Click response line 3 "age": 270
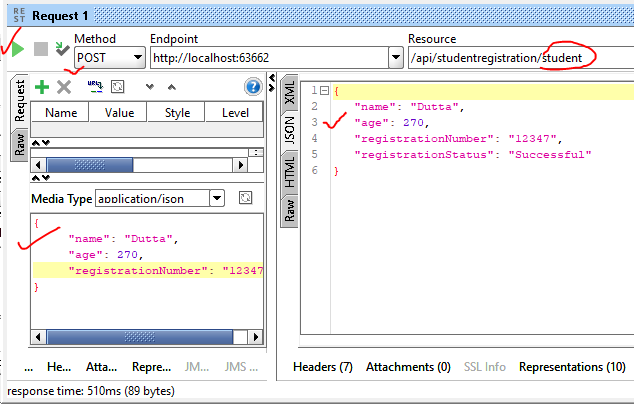Viewport: 634px width, 407px height. click(391, 122)
